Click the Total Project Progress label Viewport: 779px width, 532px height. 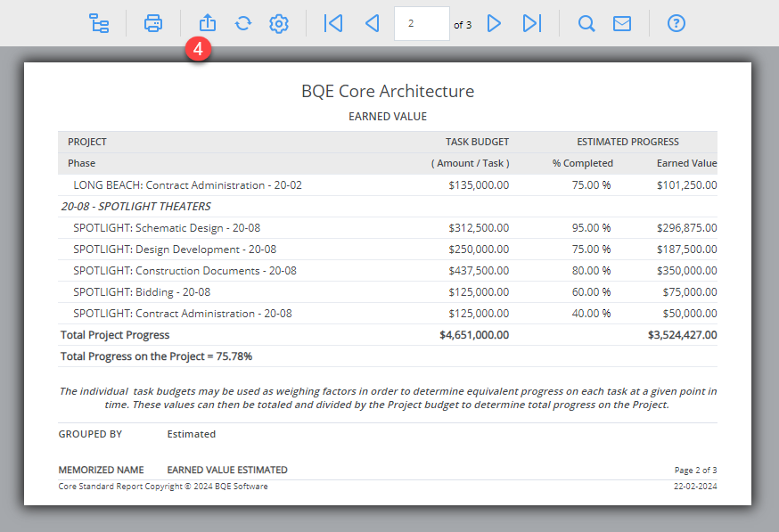click(x=115, y=335)
